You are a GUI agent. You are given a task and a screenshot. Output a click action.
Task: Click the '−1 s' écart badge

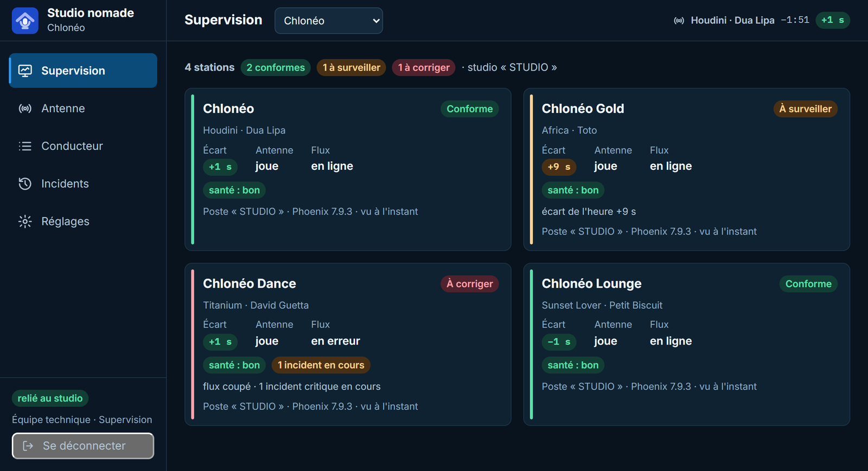tap(559, 342)
